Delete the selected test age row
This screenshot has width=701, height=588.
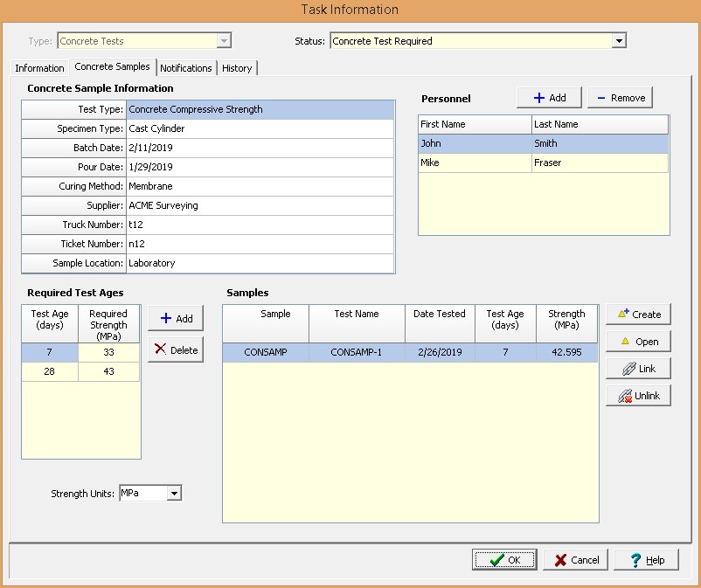point(176,349)
